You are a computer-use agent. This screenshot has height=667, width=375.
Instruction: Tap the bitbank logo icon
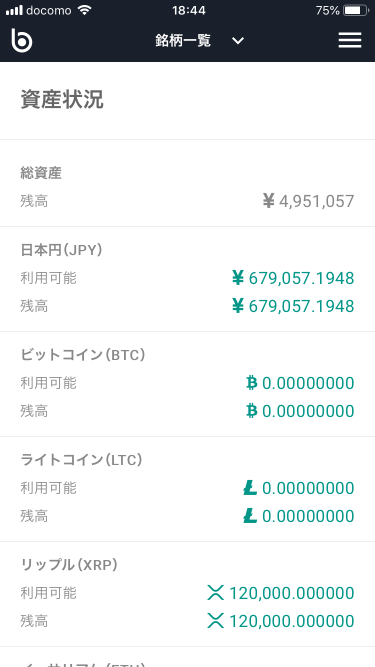(22, 40)
